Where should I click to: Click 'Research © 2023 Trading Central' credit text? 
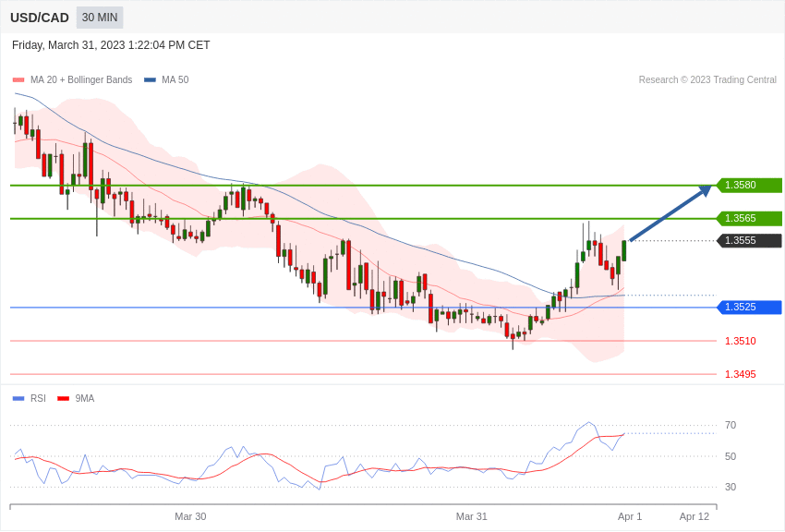coord(707,80)
